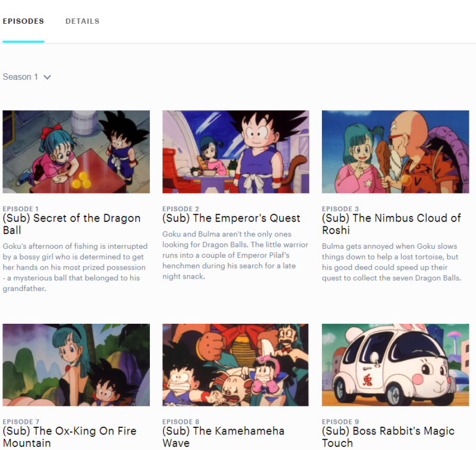Click the chevron next to Season 1

(47, 77)
